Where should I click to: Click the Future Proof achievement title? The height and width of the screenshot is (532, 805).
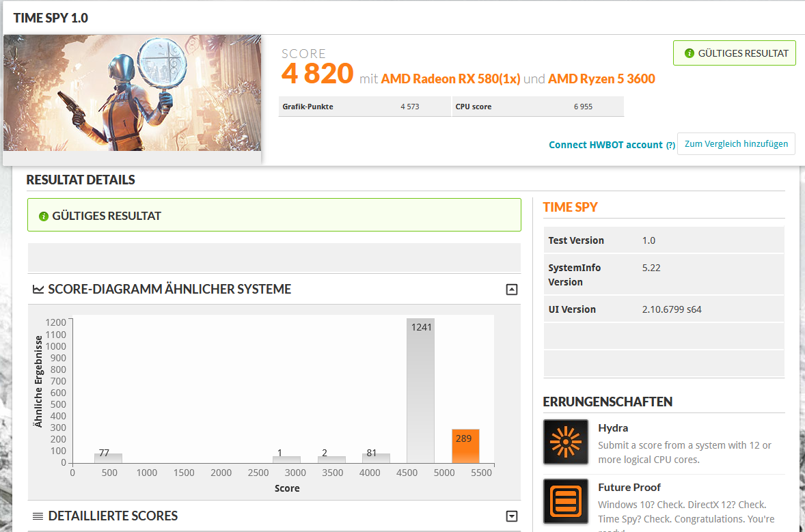629,488
